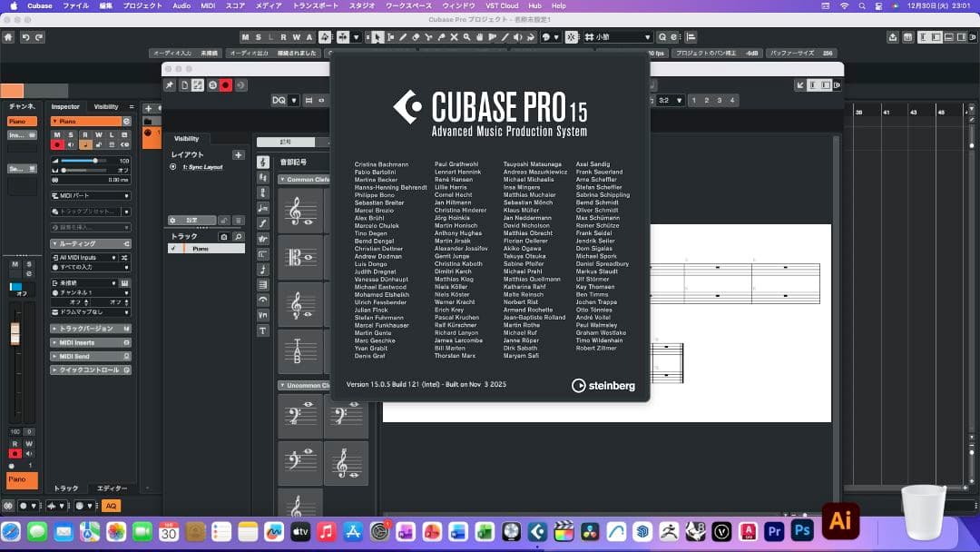Image resolution: width=980 pixels, height=552 pixels.
Task: Select the treble clef symbol category icon
Action: [263, 163]
